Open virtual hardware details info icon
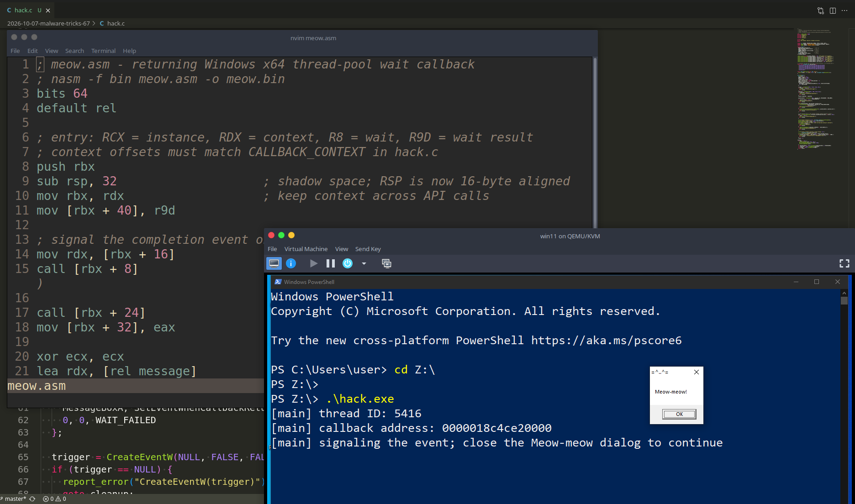 click(291, 263)
